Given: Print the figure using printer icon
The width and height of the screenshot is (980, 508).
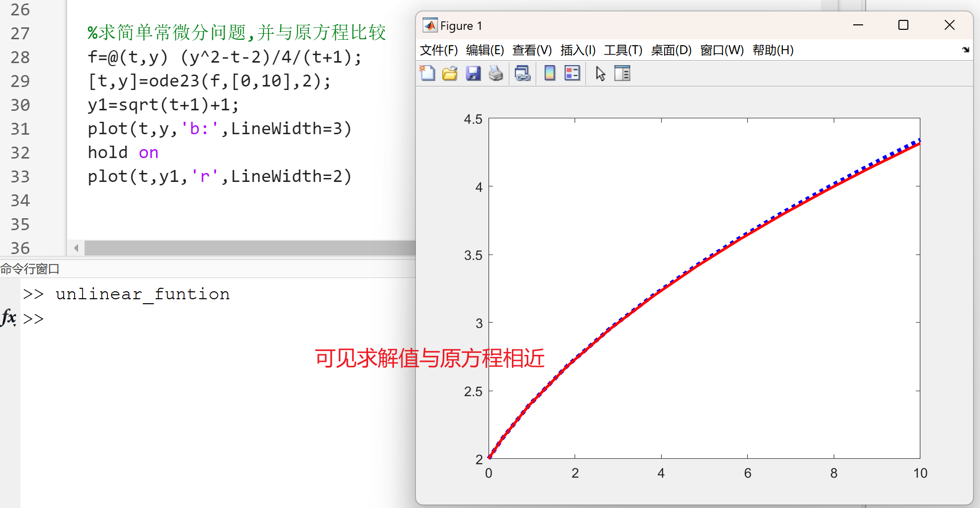Looking at the screenshot, I should tap(495, 74).
